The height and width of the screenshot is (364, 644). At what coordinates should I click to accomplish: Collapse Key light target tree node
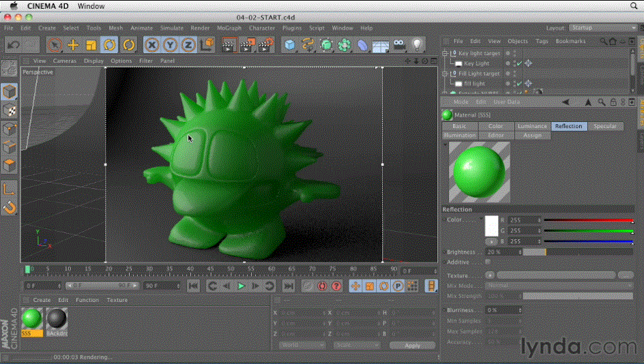pos(445,53)
